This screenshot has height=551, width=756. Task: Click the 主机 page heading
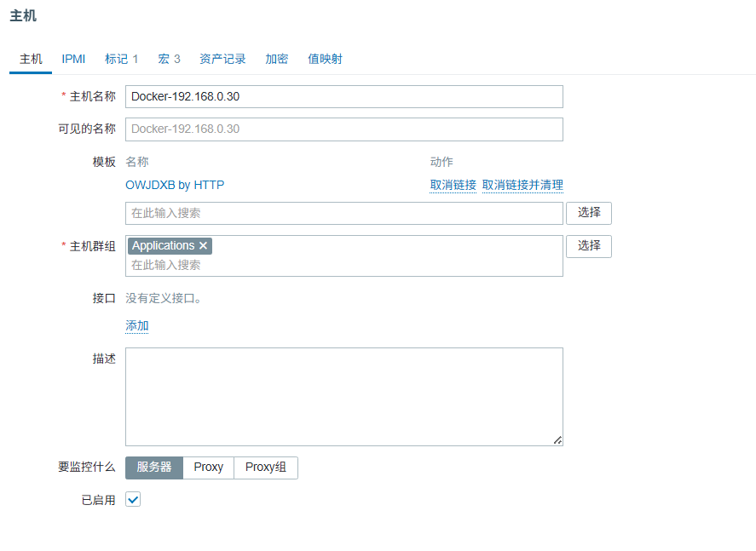coord(23,16)
